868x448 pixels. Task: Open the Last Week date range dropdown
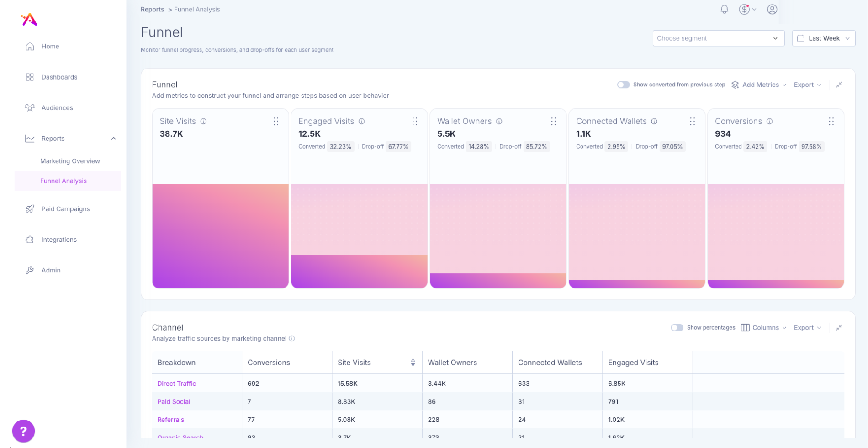(x=823, y=38)
